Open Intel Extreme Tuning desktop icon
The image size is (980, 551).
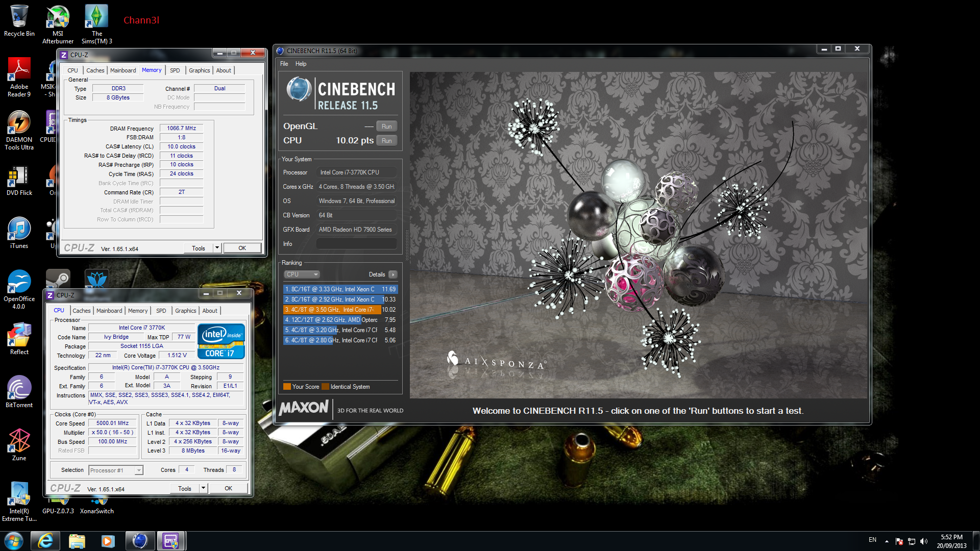pos(19,502)
